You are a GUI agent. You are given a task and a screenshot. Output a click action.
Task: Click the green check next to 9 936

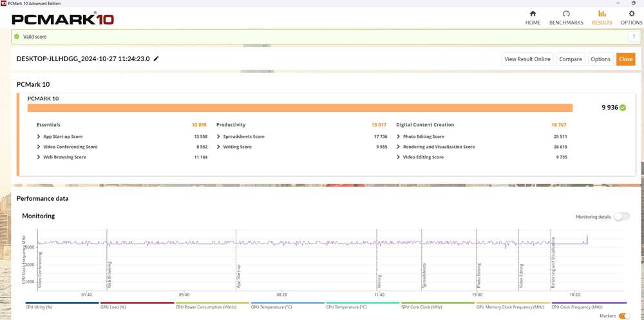[623, 108]
